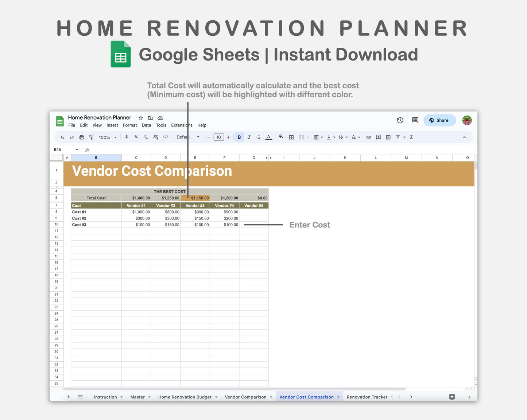Add a new sheet with the plus button
Viewport: 527px width, 420px height.
tap(68, 397)
